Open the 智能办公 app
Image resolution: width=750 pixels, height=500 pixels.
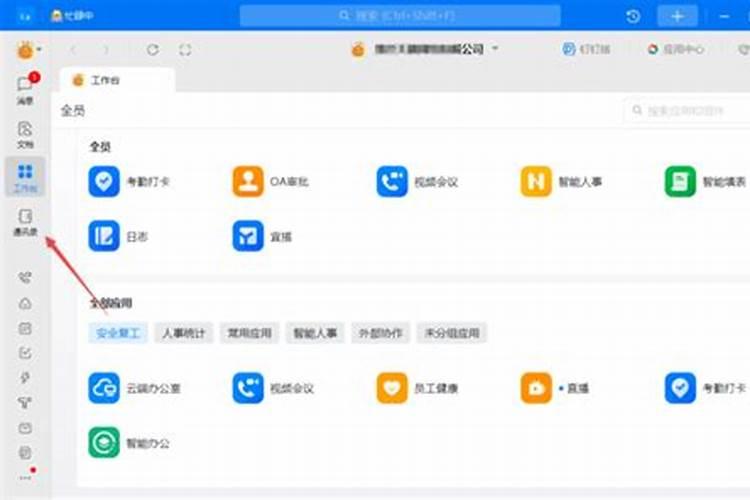pos(129,443)
